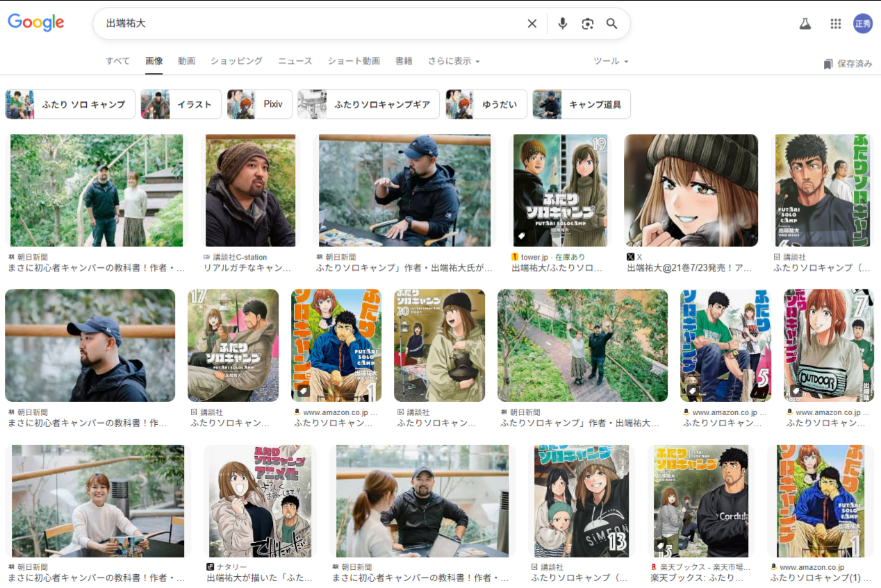This screenshot has width=881, height=588.
Task: Open volume 13 manga cover thumbnail
Action: click(582, 501)
